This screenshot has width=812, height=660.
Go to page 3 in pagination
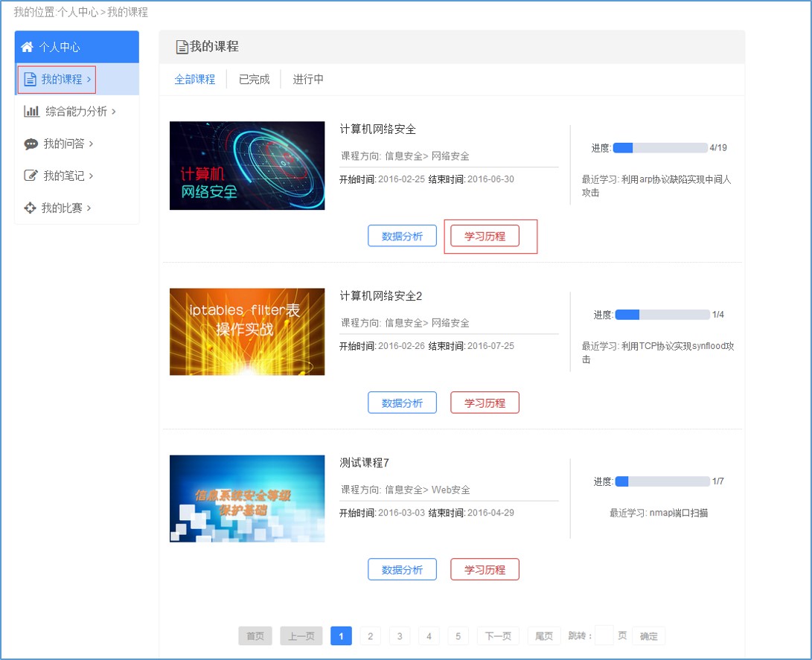click(399, 635)
